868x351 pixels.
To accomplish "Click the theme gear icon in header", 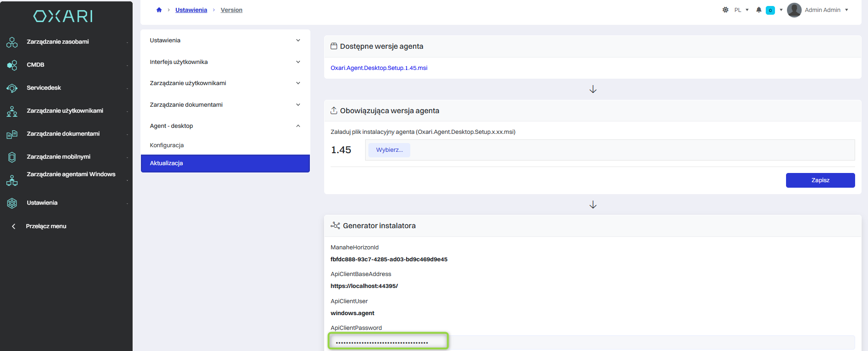I will tap(725, 10).
